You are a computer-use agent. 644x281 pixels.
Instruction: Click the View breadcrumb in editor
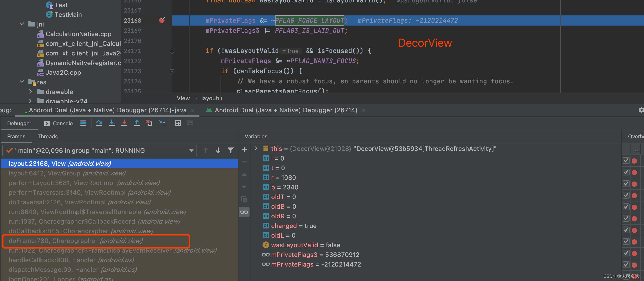coord(183,98)
